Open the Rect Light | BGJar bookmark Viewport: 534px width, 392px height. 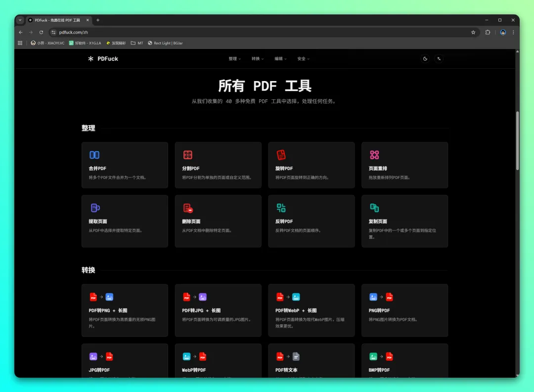[x=165, y=43]
